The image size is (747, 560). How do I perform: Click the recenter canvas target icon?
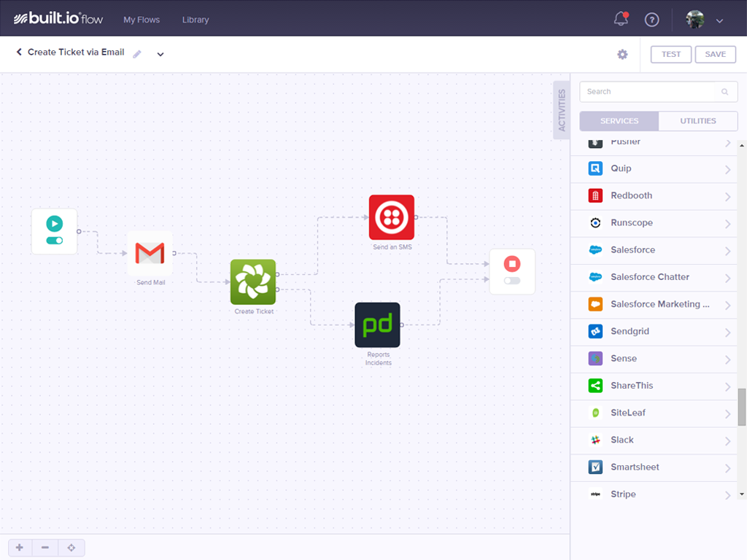71,548
